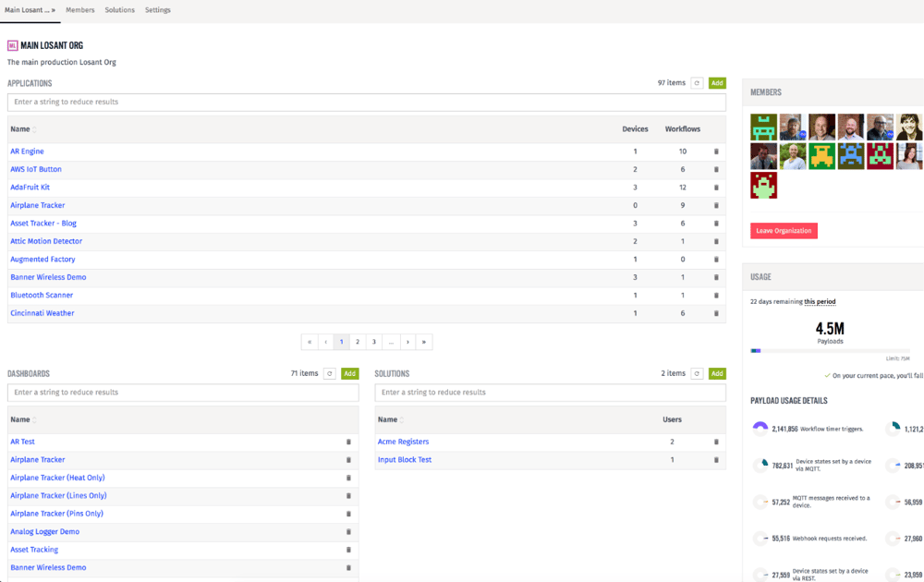Refresh the Applications list

[697, 83]
